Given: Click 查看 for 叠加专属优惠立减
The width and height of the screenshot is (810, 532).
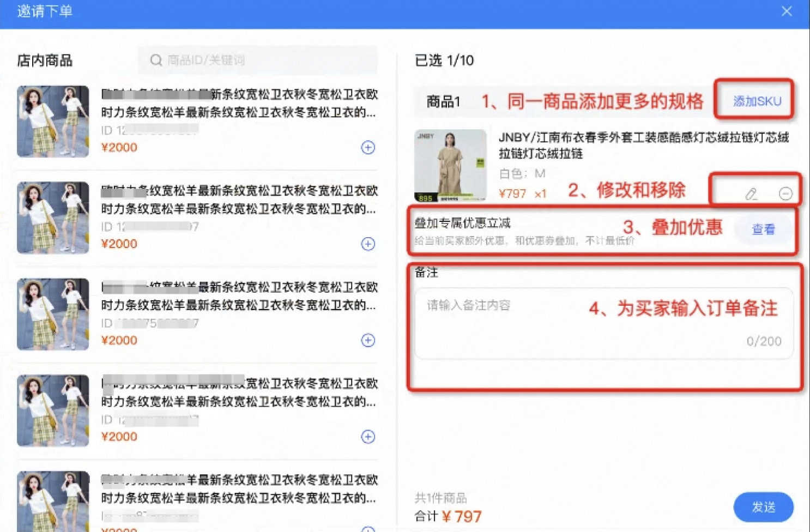Looking at the screenshot, I should (x=763, y=229).
